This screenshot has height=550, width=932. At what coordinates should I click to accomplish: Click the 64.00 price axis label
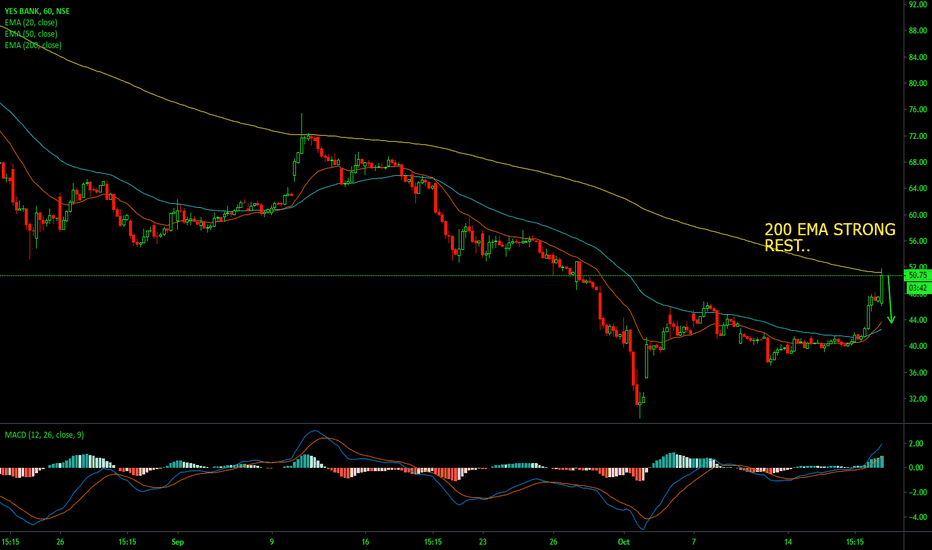pos(918,188)
